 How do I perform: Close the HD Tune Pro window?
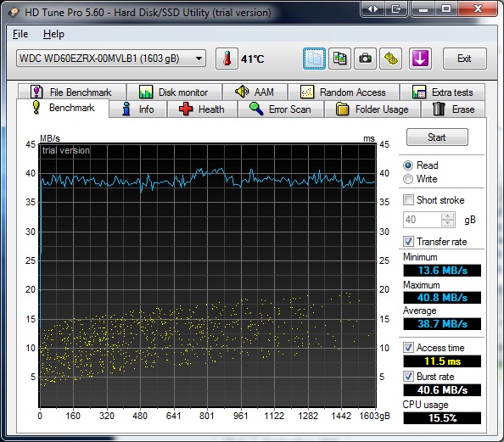click(x=478, y=9)
